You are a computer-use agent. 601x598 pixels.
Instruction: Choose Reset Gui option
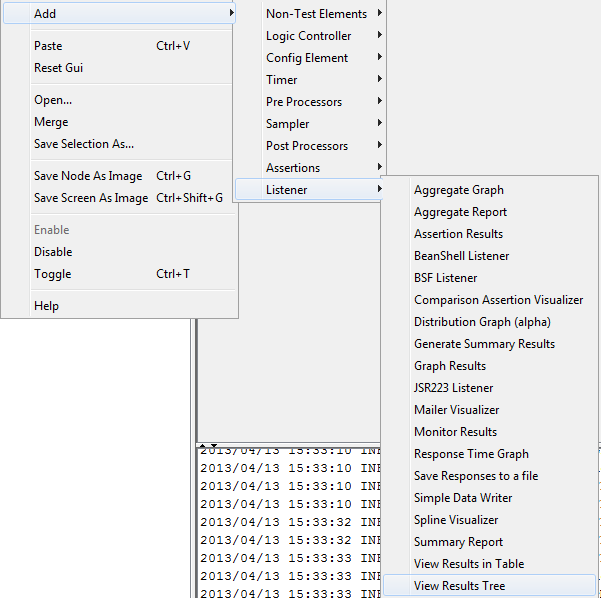coord(61,68)
